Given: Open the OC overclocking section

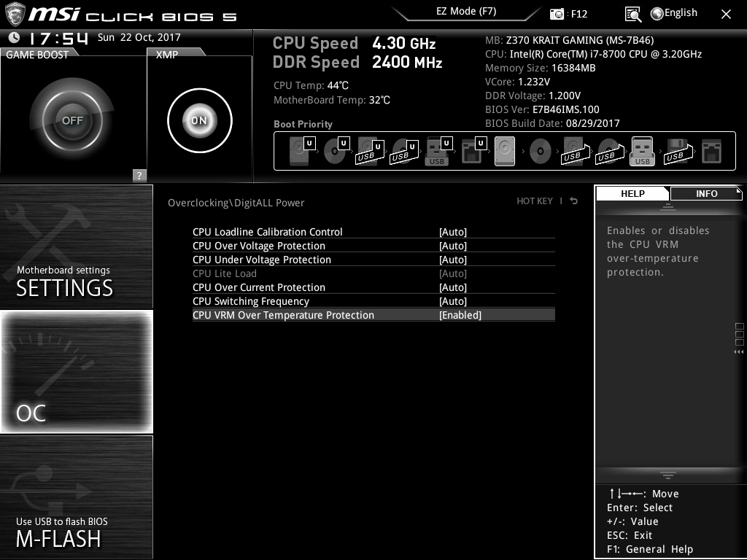Looking at the screenshot, I should pos(76,371).
